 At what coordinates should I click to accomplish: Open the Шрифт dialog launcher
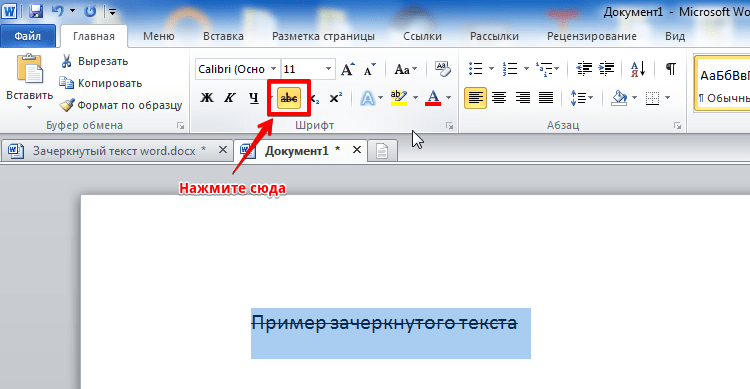[449, 126]
